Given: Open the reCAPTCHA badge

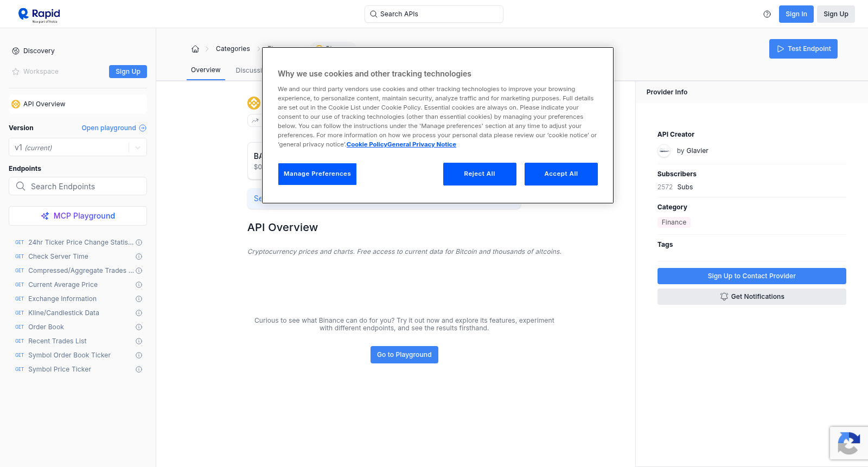Looking at the screenshot, I should 849,443.
